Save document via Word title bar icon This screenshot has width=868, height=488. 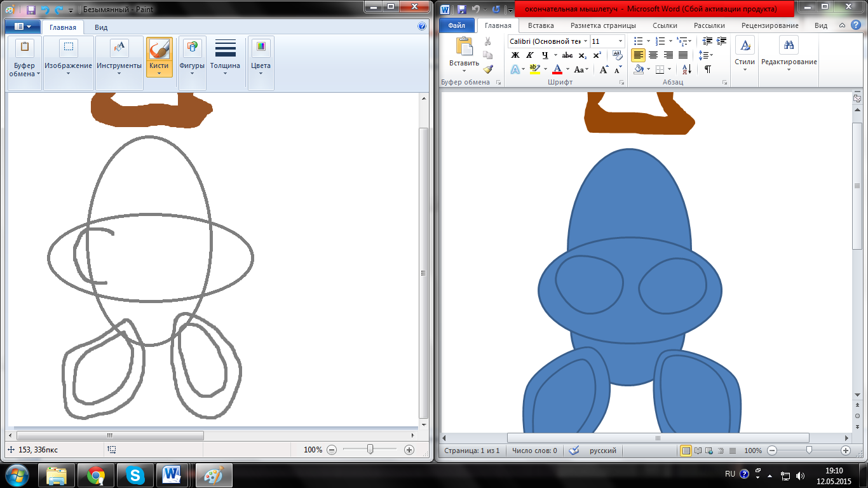click(x=462, y=9)
